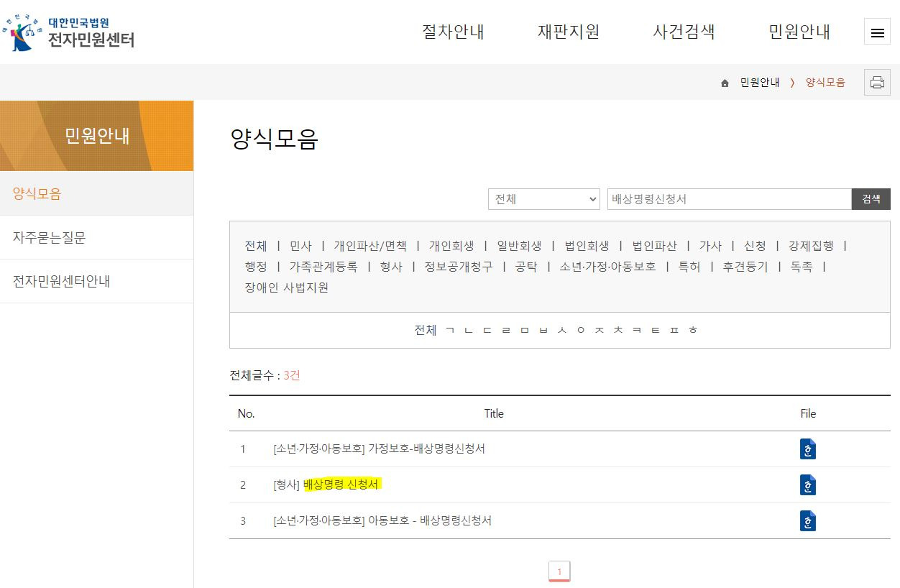900x588 pixels.
Task: Download the HWP file for 가정보호-배상명령신청서
Action: click(807, 449)
